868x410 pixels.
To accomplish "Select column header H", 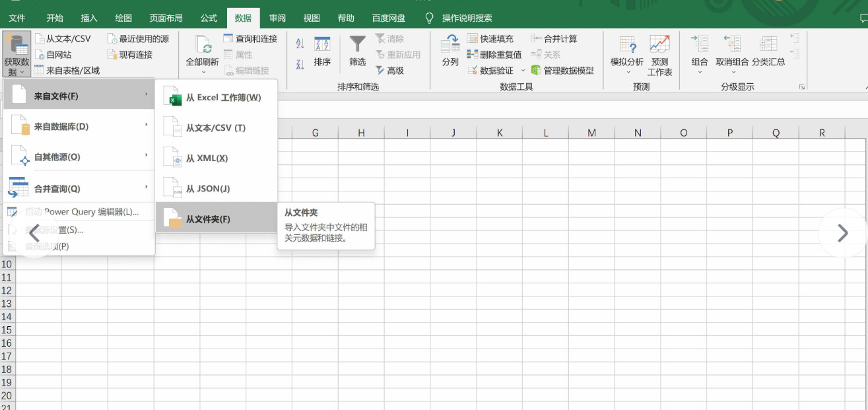I will point(361,133).
